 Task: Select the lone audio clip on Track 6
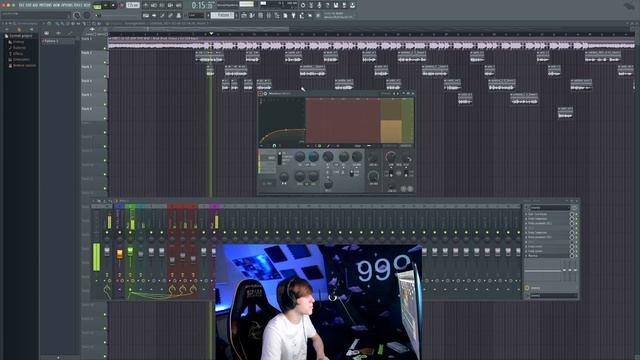click(565, 113)
